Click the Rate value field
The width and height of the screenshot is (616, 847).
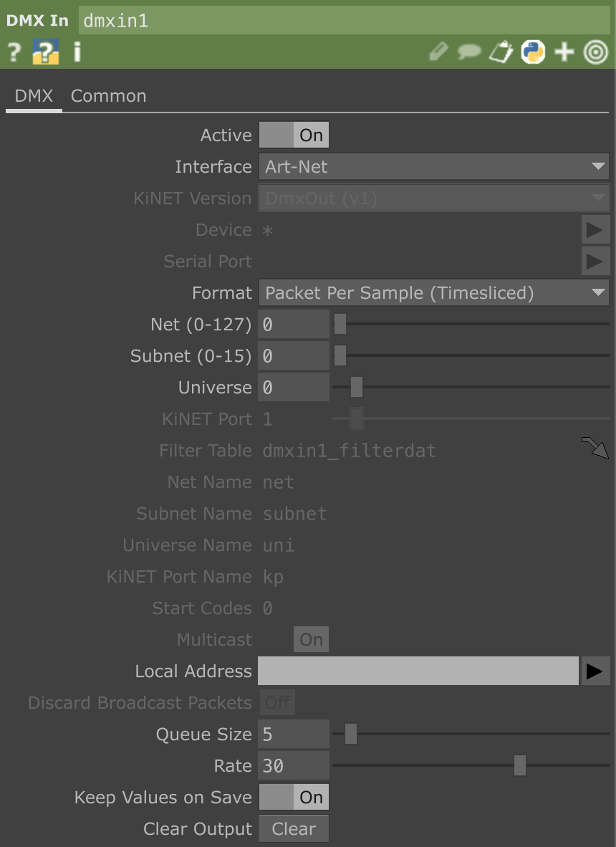[x=294, y=765]
